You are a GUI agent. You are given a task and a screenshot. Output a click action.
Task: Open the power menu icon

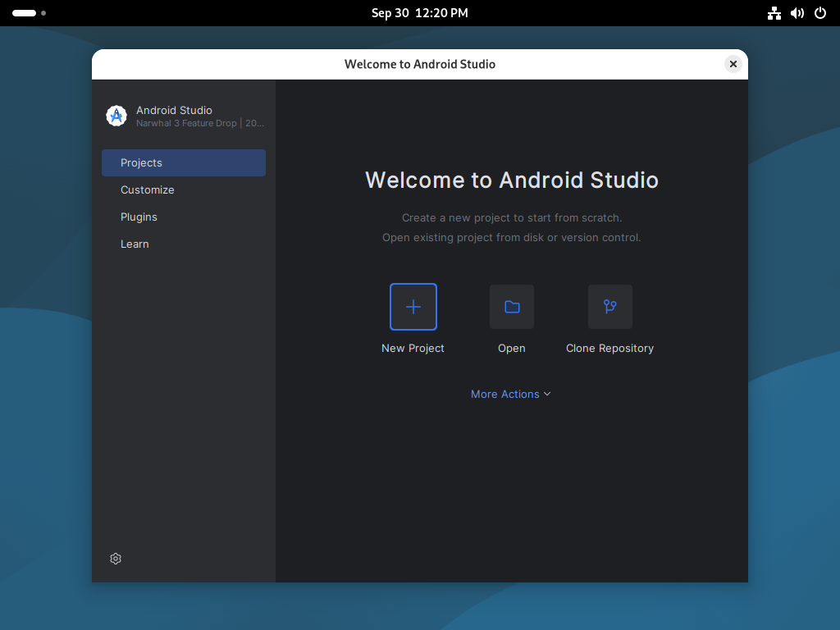(819, 13)
